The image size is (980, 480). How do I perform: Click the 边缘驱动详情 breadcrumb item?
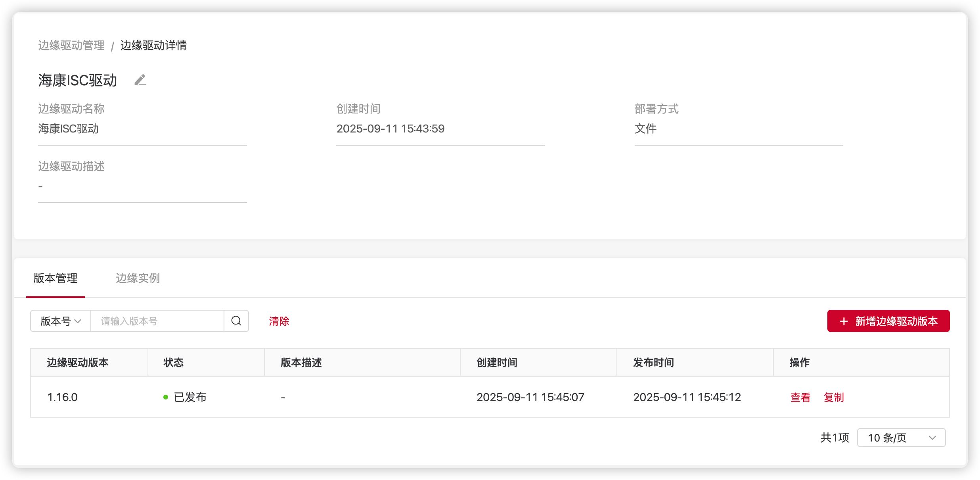click(153, 45)
